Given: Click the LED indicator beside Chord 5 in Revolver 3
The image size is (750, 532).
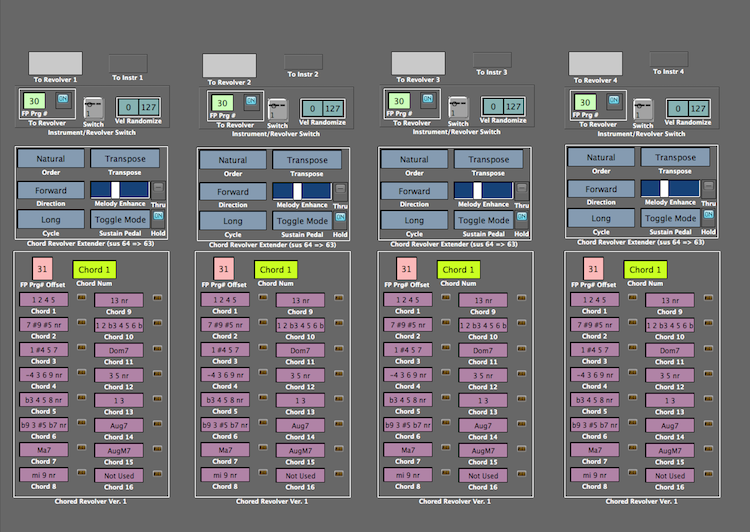Looking at the screenshot, I should 446,400.
